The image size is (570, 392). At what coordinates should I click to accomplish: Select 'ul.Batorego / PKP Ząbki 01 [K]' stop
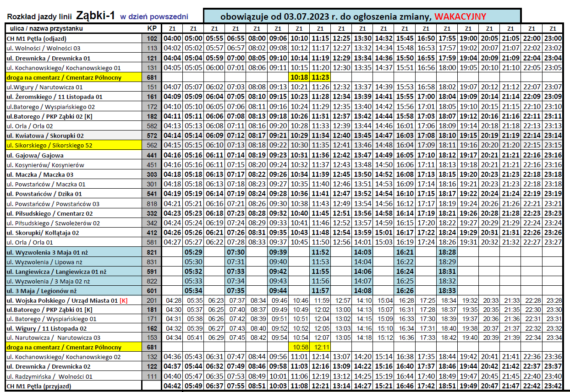click(49, 310)
